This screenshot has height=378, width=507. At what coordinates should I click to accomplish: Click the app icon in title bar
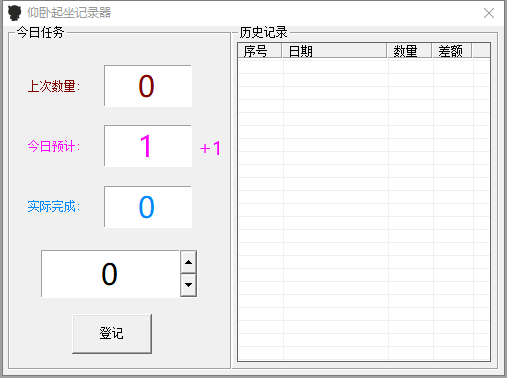coord(14,13)
